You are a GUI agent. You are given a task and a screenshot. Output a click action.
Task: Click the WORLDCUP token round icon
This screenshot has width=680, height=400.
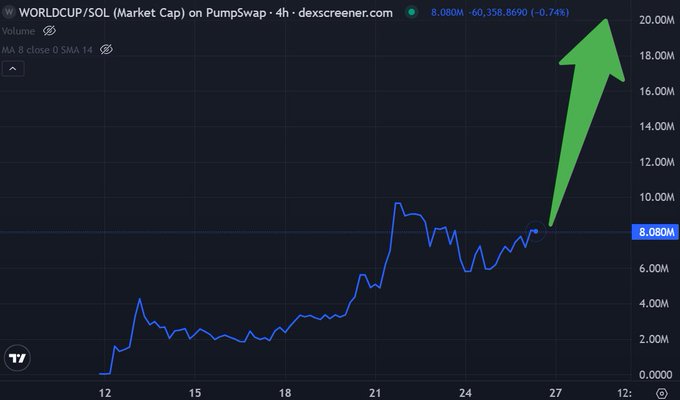pos(8,12)
